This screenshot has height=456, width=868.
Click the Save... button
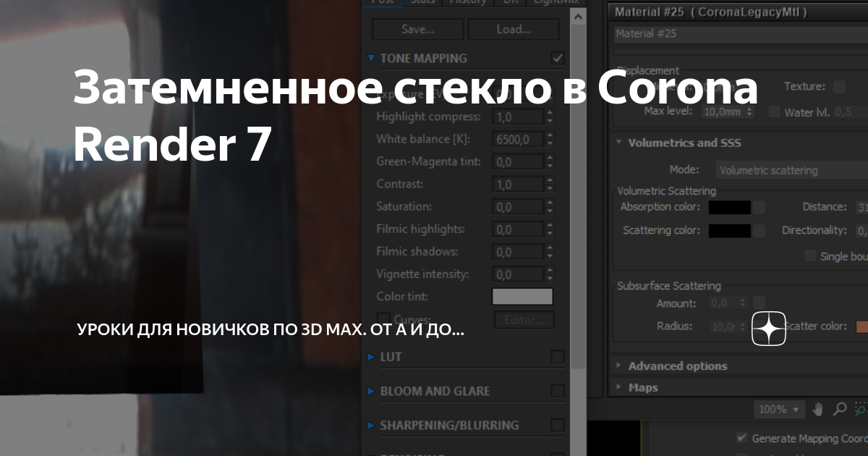point(417,29)
